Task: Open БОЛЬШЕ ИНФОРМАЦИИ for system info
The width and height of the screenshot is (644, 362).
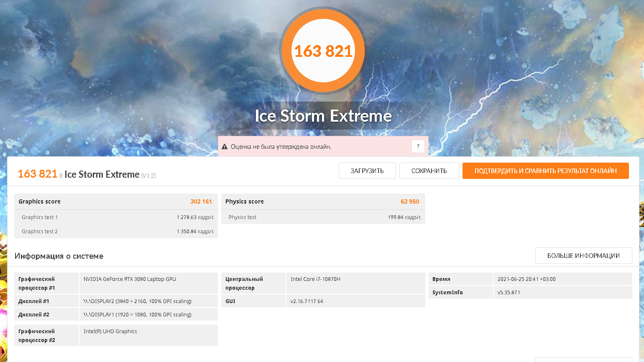Action: click(x=583, y=255)
